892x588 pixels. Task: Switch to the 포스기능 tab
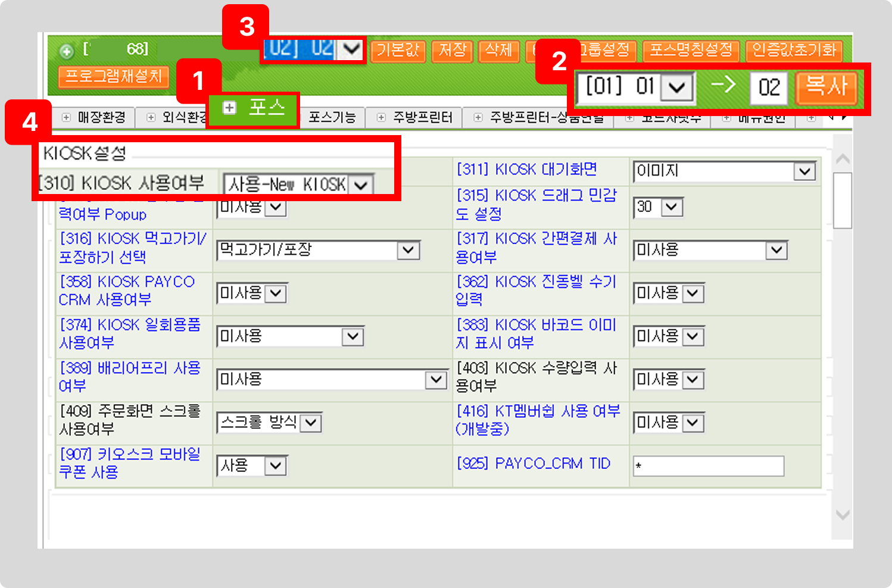[332, 118]
